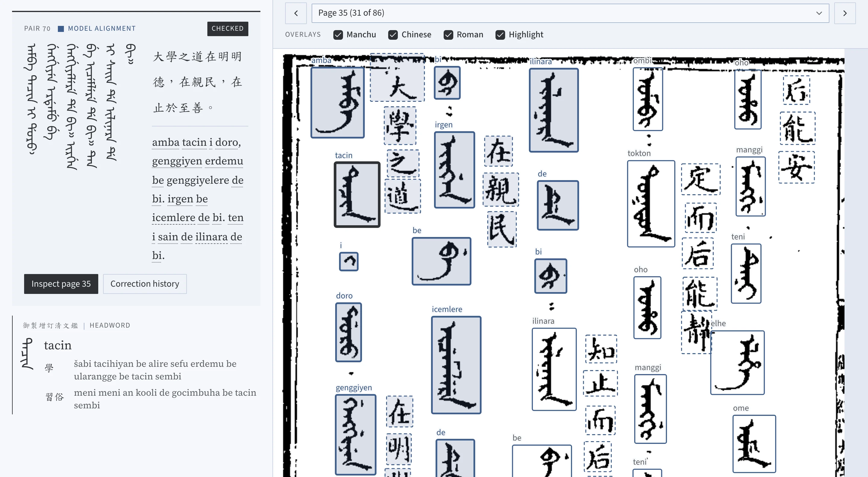
Task: Select the 'ome' Manchu glyph box
Action: (754, 444)
